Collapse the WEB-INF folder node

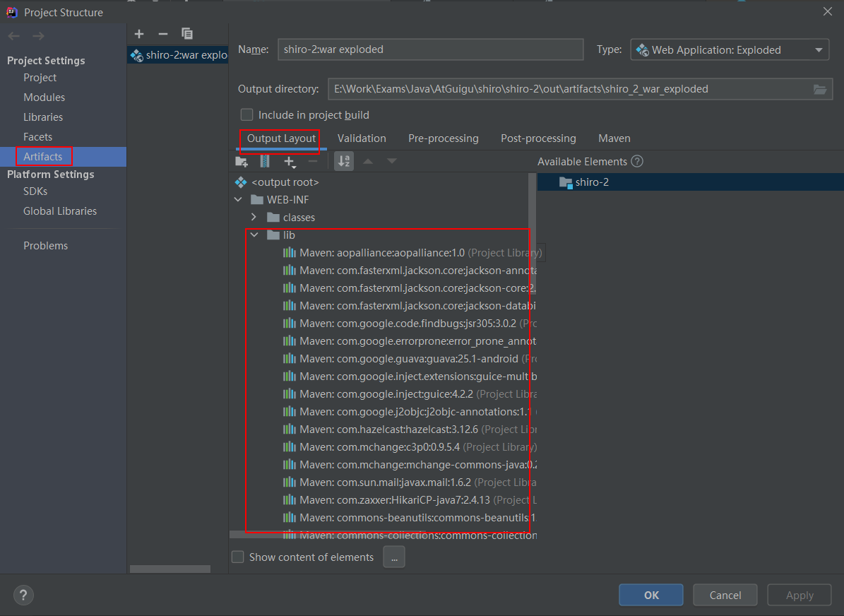tap(239, 200)
